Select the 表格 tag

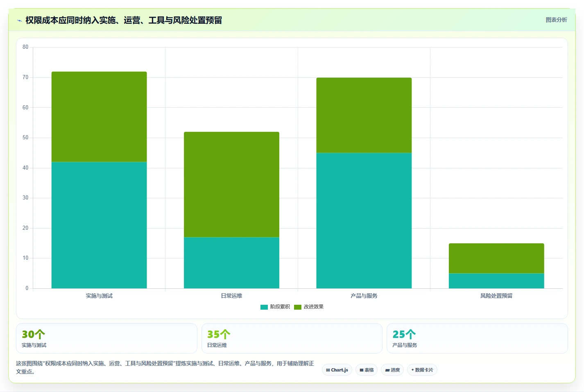367,370
